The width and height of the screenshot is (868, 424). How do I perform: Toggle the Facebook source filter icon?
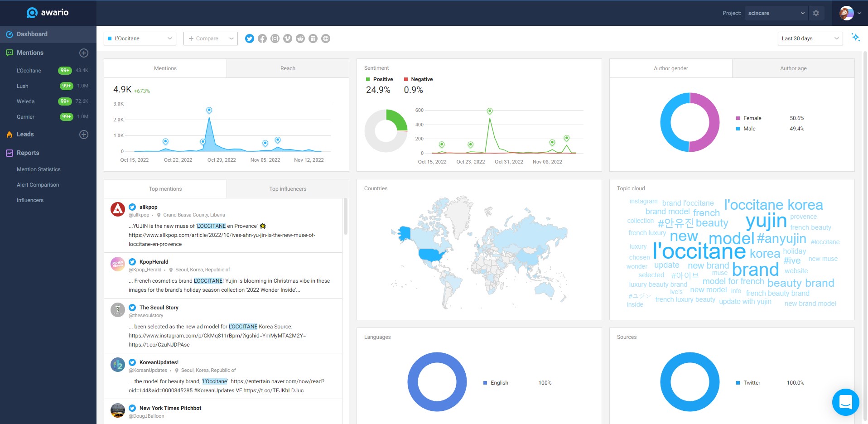point(262,39)
